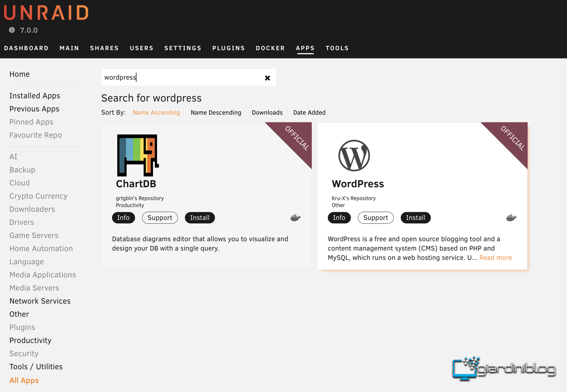567x392 pixels.
Task: Click the Docker whale icon on WordPress card
Action: click(x=511, y=218)
